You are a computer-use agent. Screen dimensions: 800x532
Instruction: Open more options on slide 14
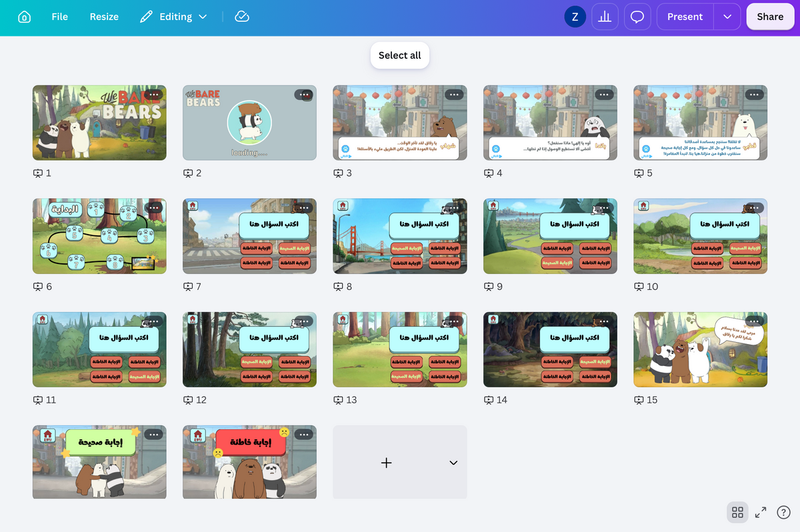[x=604, y=321]
